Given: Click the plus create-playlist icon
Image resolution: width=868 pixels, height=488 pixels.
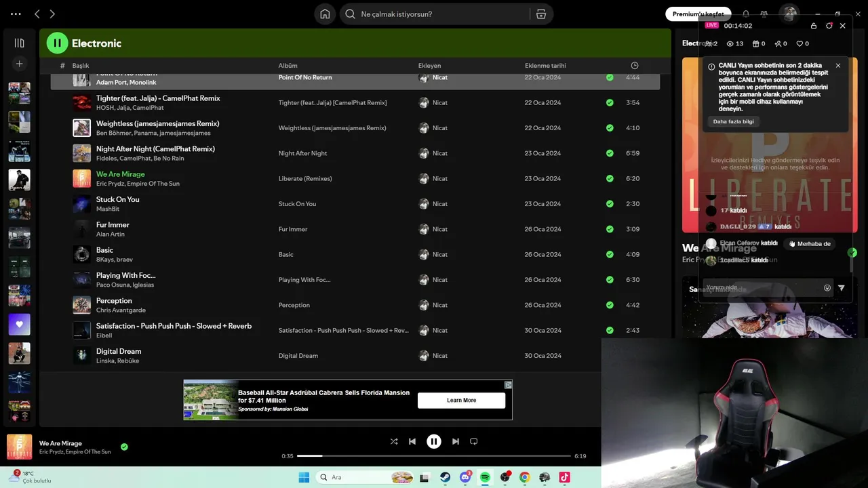Looking at the screenshot, I should 19,64.
